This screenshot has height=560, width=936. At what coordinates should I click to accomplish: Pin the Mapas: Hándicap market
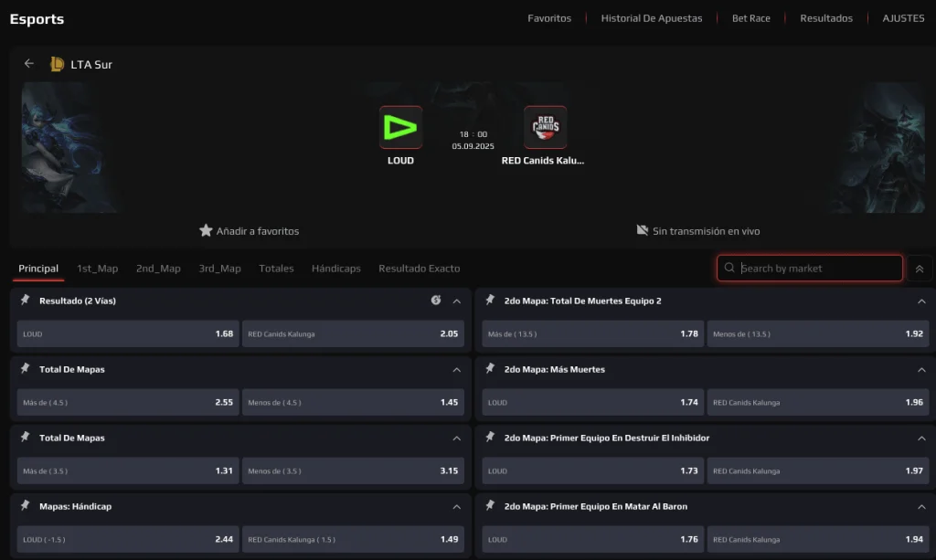pos(25,506)
